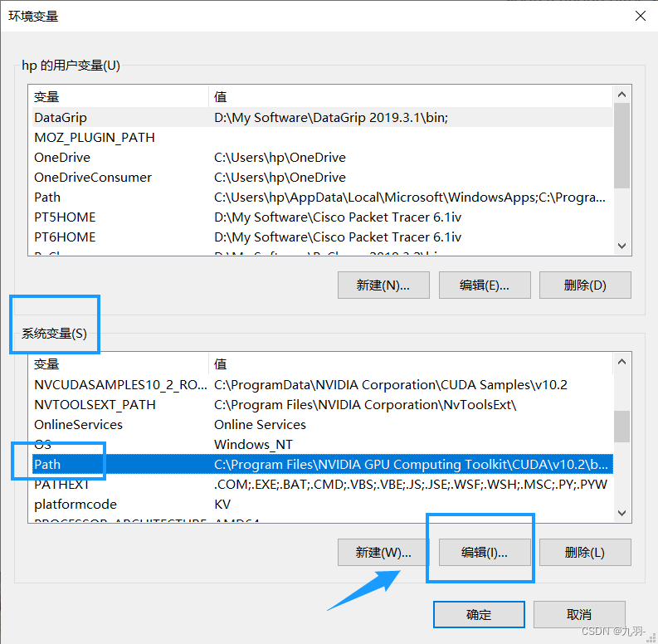The image size is (658, 644).
Task: Confirm with the 确定 button
Action: tap(479, 615)
